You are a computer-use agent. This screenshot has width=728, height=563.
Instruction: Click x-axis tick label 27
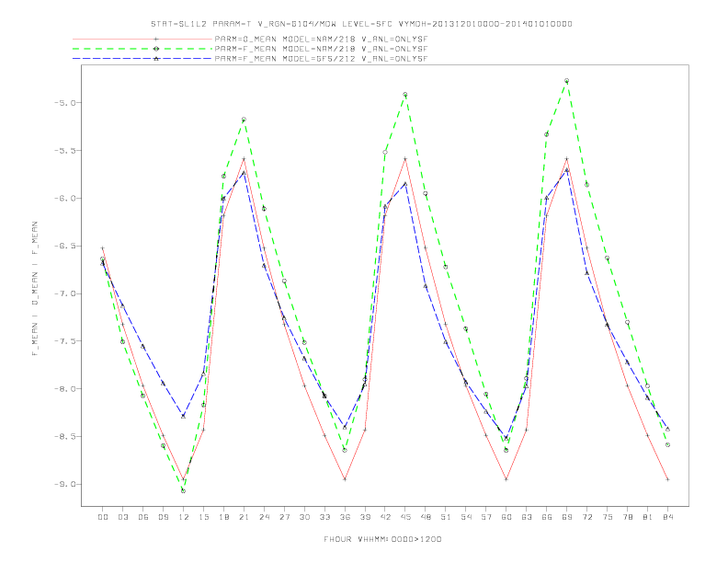point(284,517)
